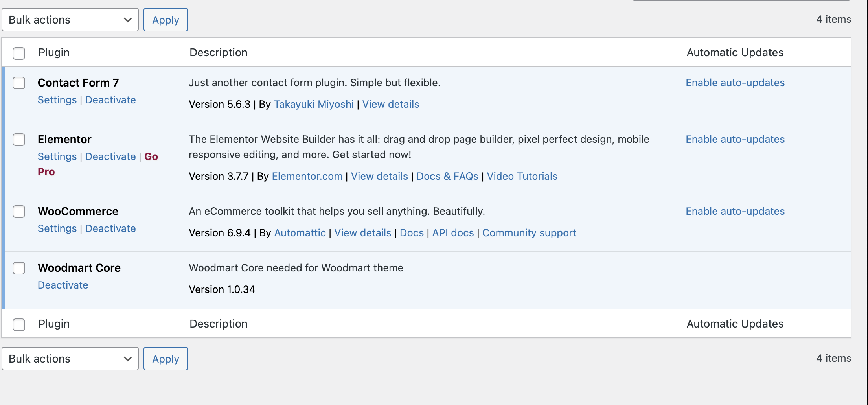Enable auto-updates for Contact Form 7
This screenshot has width=868, height=405.
735,83
